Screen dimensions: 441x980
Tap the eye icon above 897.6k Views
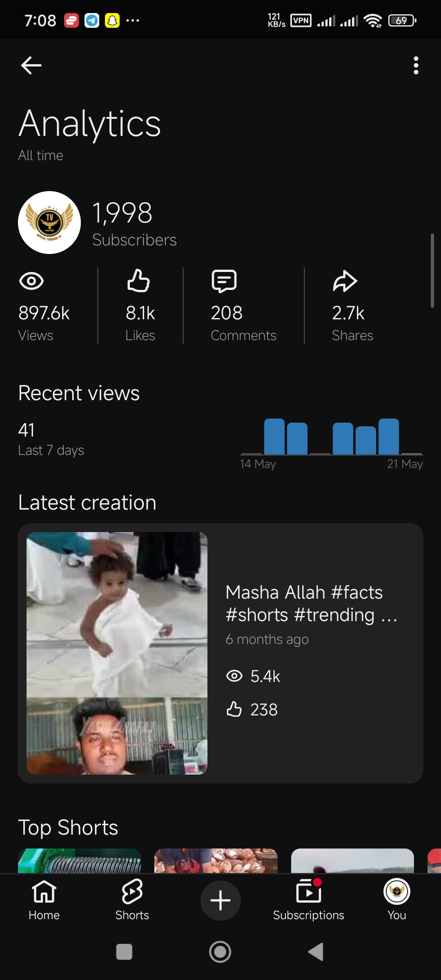click(x=31, y=281)
